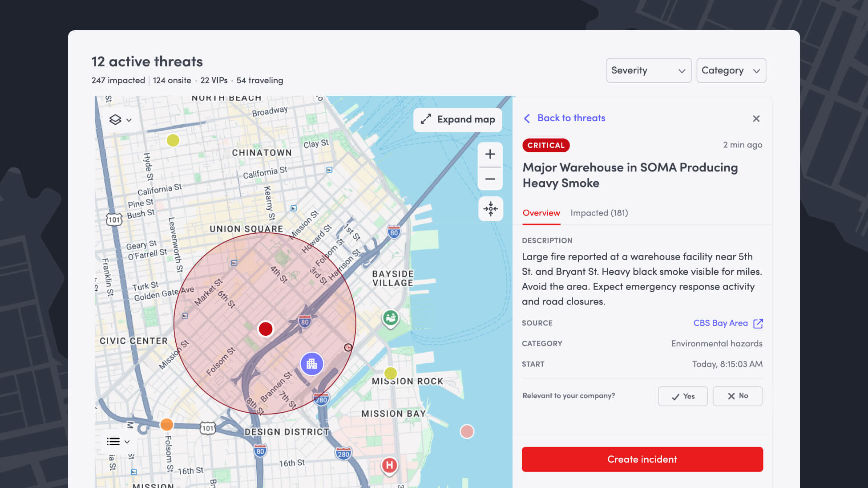Image resolution: width=868 pixels, height=488 pixels.
Task: Select the orange threat dot near Highway 101
Action: click(167, 424)
